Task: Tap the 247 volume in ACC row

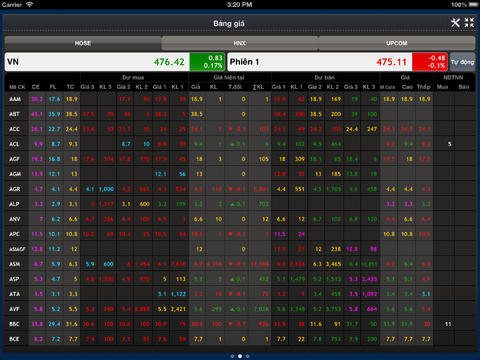Action: [372, 129]
